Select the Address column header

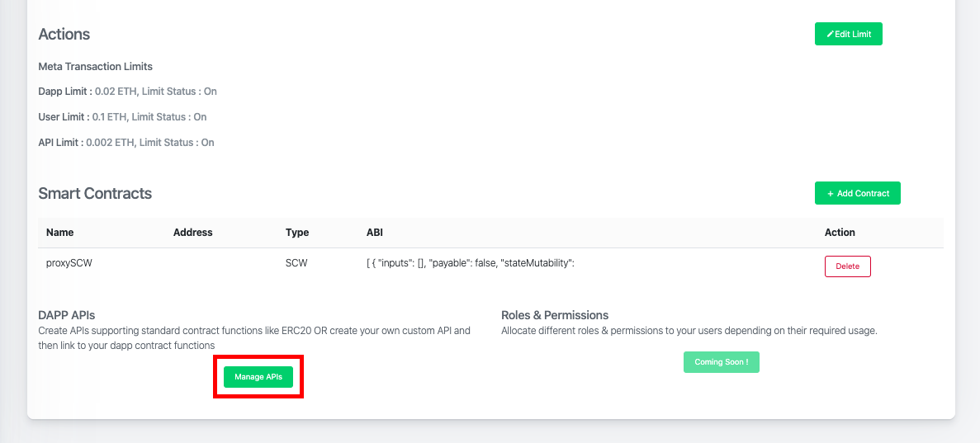[x=192, y=233]
